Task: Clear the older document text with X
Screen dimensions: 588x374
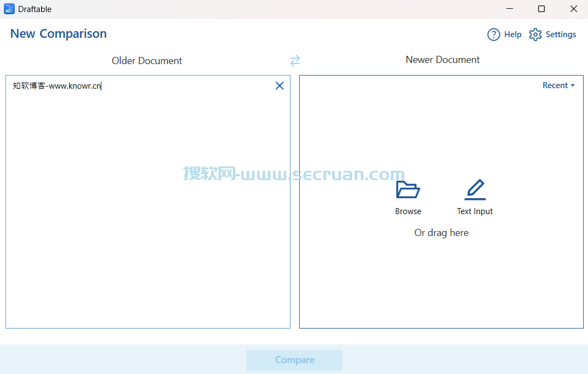Action: pos(279,86)
